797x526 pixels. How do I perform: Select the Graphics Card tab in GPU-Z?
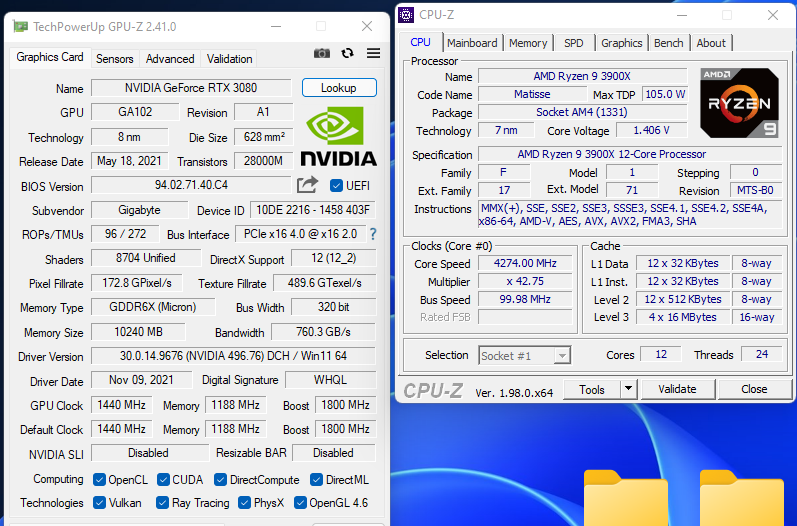click(x=50, y=57)
